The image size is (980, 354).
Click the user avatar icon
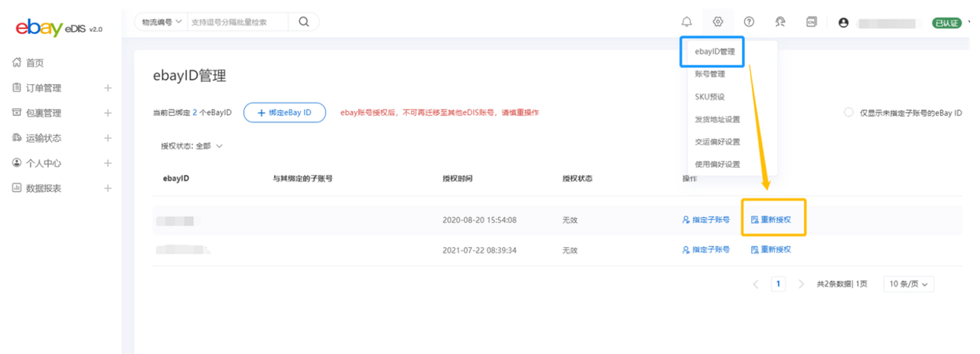pyautogui.click(x=843, y=22)
